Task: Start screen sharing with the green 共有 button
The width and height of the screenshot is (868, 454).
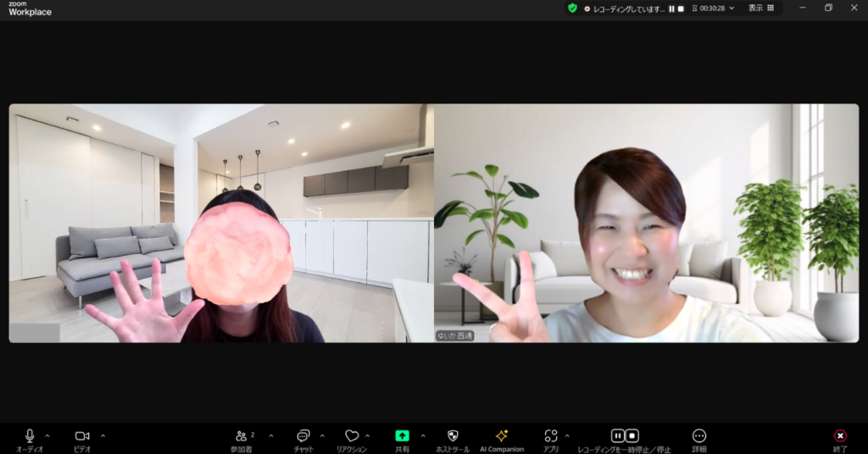Action: click(402, 435)
